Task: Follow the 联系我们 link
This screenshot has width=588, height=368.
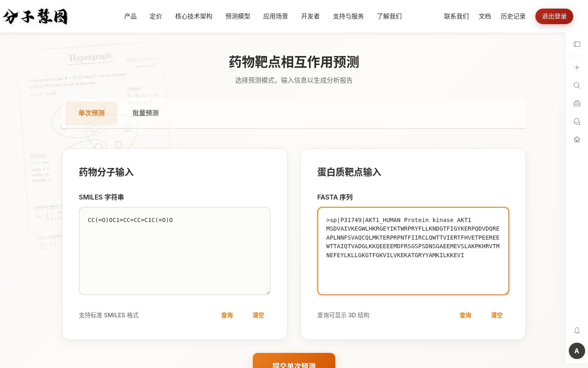Action: 457,16
